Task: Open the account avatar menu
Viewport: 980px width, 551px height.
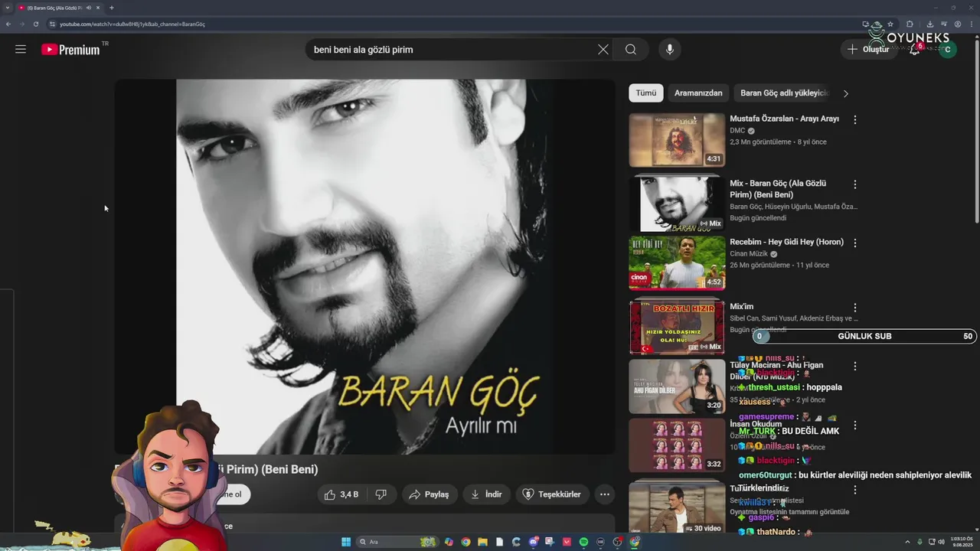Action: (x=948, y=50)
